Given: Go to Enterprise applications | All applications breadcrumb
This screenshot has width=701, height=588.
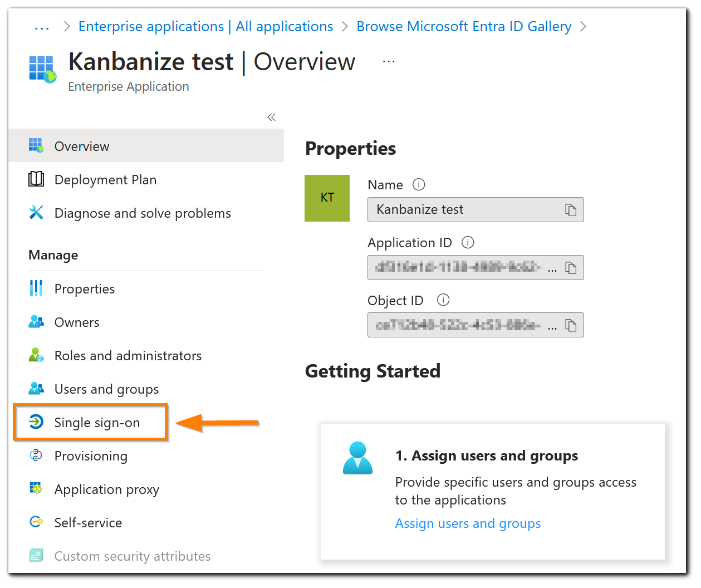Looking at the screenshot, I should coord(205,27).
